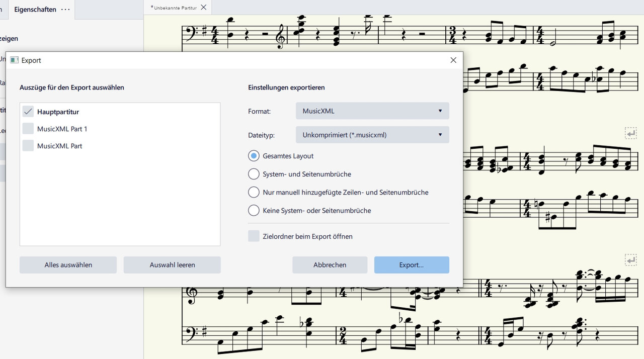Check the MusicXML Part checkbox
Screen dimensions: 644x359
coord(28,146)
